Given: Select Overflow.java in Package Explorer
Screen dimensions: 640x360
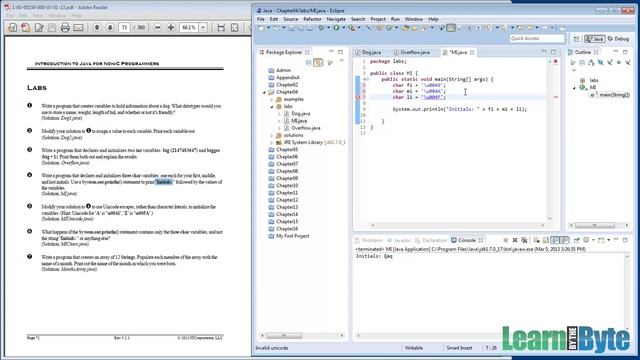Looking at the screenshot, I should pyautogui.click(x=302, y=128).
